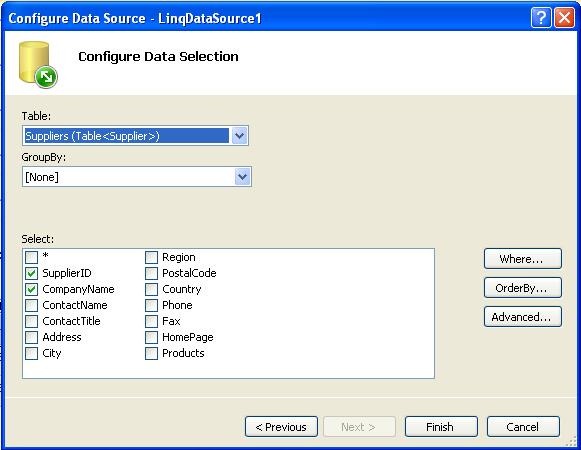Open the Table dropdown arrow
Image resolution: width=581 pixels, height=450 pixels.
(x=239, y=136)
